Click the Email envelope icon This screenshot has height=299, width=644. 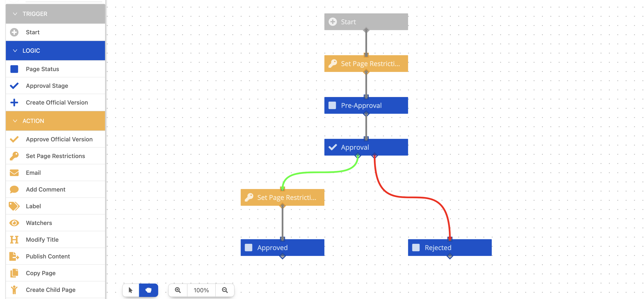coord(14,173)
